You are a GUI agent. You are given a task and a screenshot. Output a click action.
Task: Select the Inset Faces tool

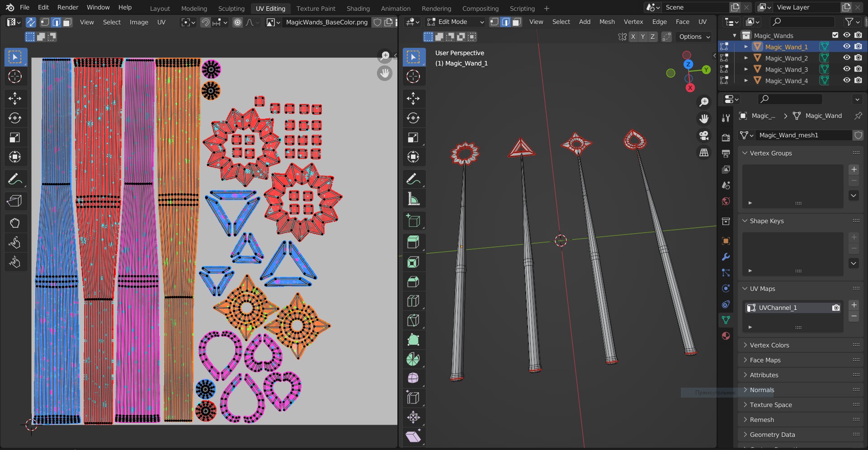coord(413,262)
